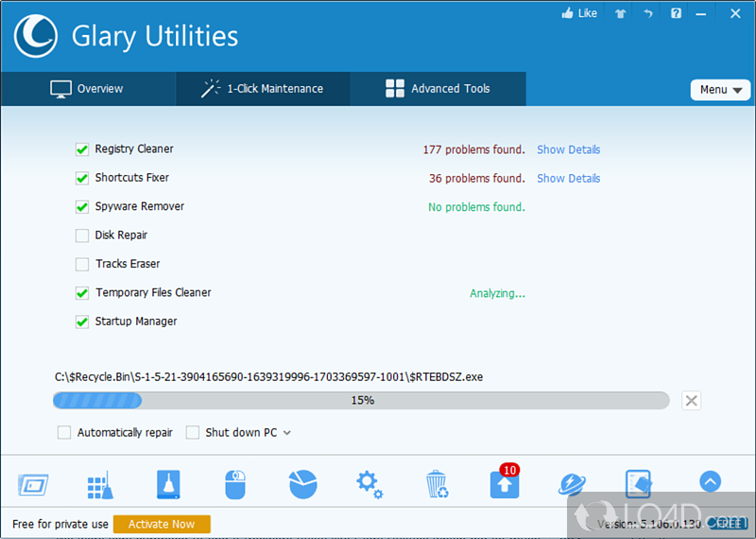Open the Menu dropdown

[720, 90]
